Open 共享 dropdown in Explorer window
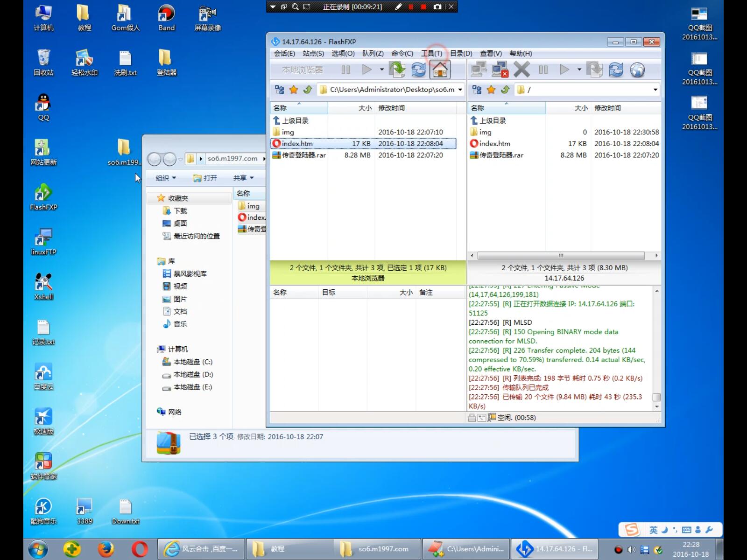Viewport: 747px width, 560px height. point(243,178)
